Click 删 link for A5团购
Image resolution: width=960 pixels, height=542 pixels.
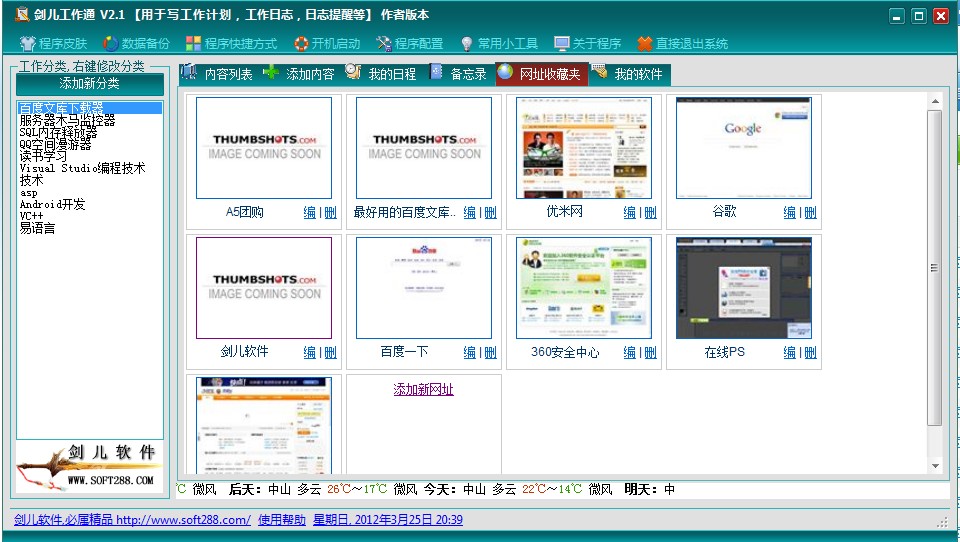pyautogui.click(x=331, y=213)
